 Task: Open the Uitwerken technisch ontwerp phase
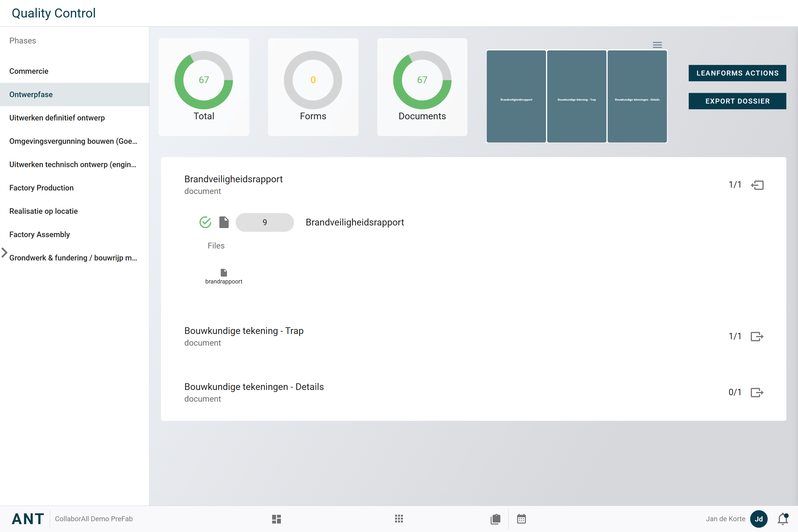point(75,164)
